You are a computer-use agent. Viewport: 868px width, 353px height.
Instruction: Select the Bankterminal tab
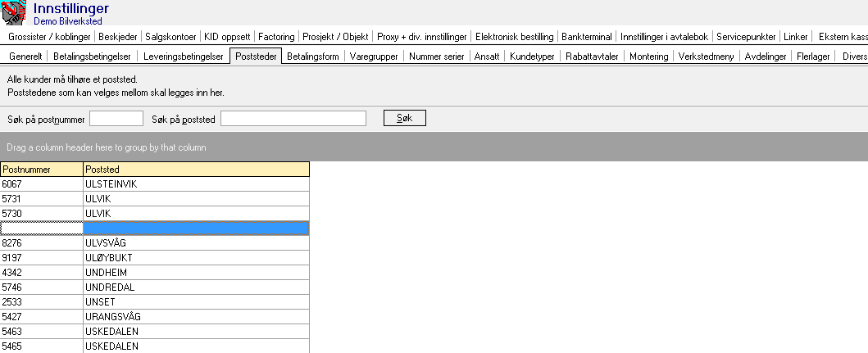(587, 37)
